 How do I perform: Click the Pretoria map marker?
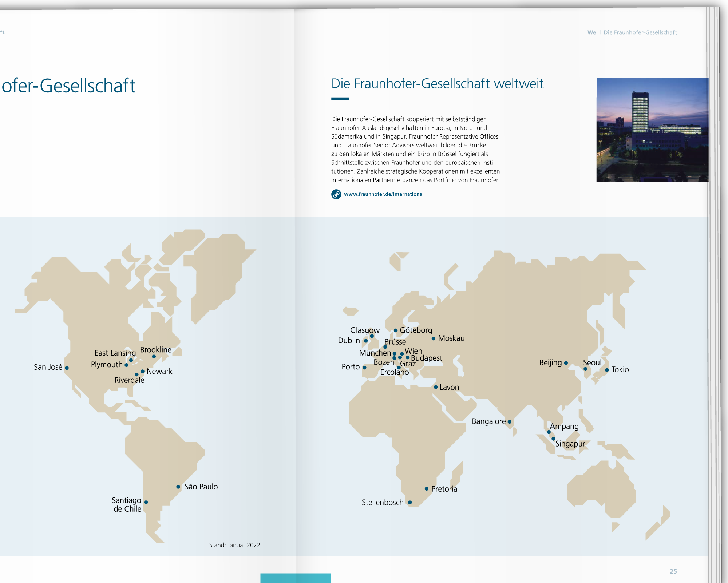pyautogui.click(x=427, y=489)
